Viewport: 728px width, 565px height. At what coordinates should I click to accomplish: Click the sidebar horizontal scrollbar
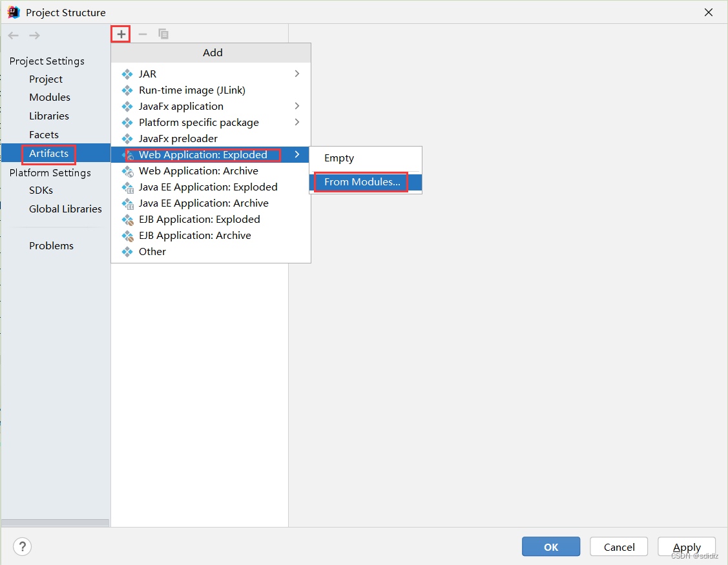(x=56, y=523)
